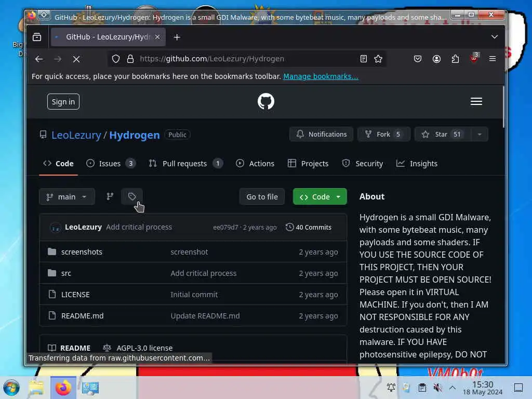Open LeoLezury owner profile link

(x=76, y=135)
